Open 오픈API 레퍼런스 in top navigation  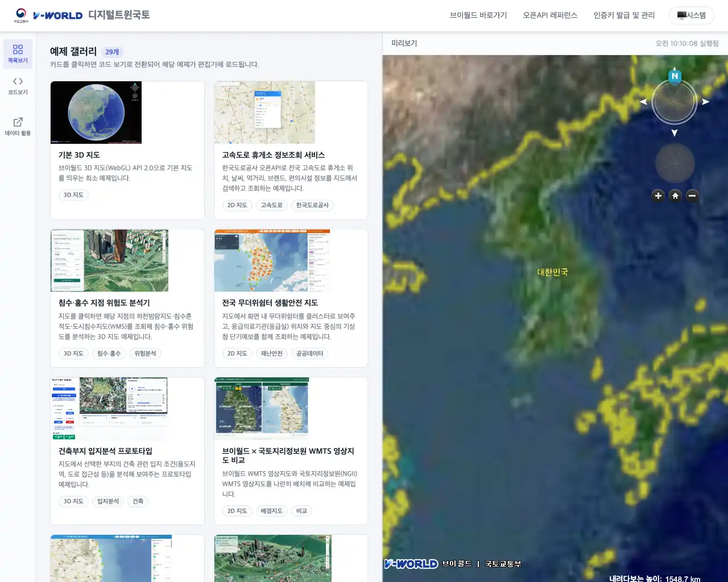point(550,15)
